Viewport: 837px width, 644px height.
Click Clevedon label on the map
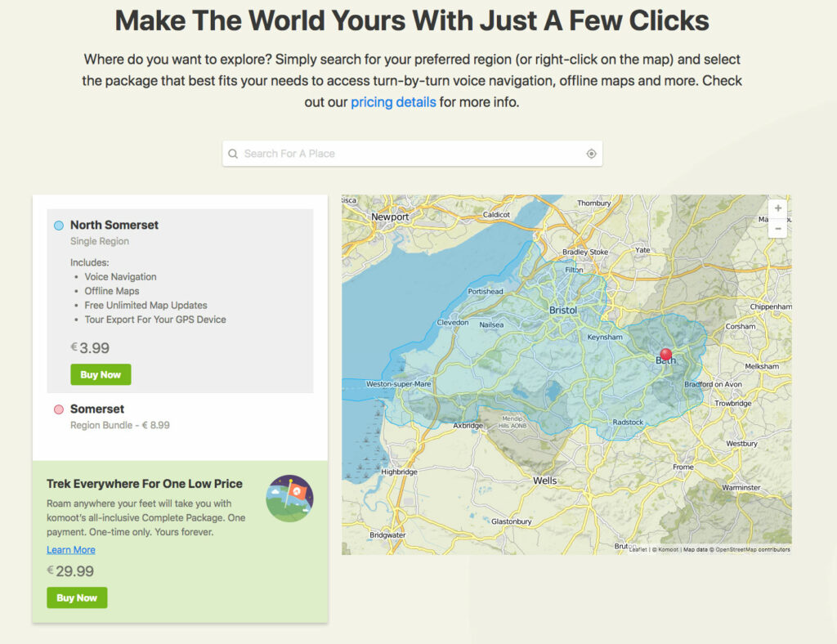[x=453, y=322]
